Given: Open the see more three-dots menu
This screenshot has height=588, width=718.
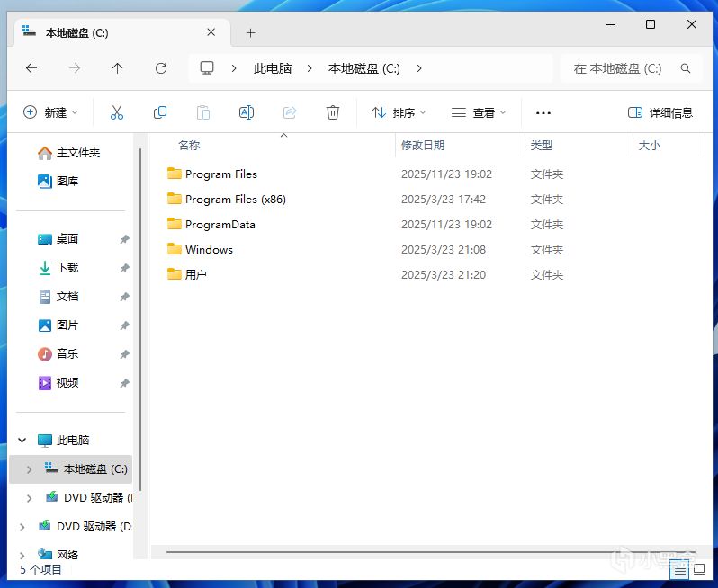Looking at the screenshot, I should coord(543,112).
